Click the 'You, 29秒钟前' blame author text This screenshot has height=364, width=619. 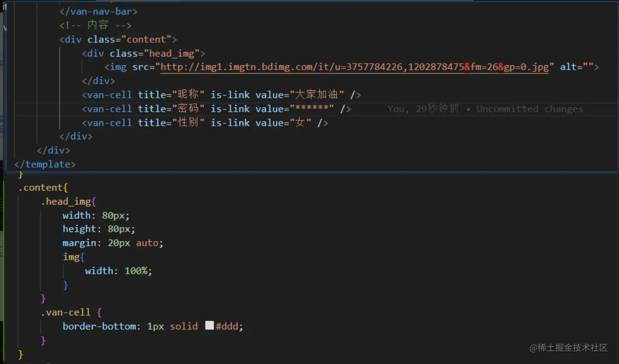pos(423,109)
